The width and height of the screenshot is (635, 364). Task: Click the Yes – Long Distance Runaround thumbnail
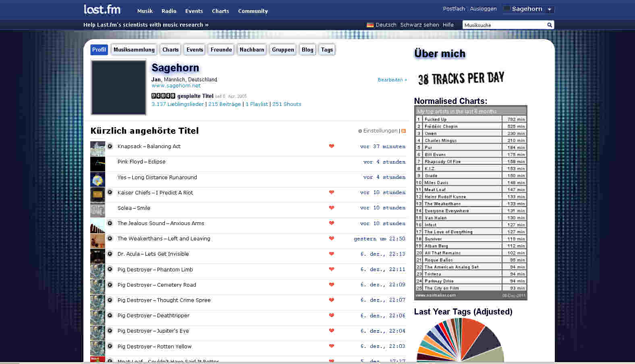98,180
